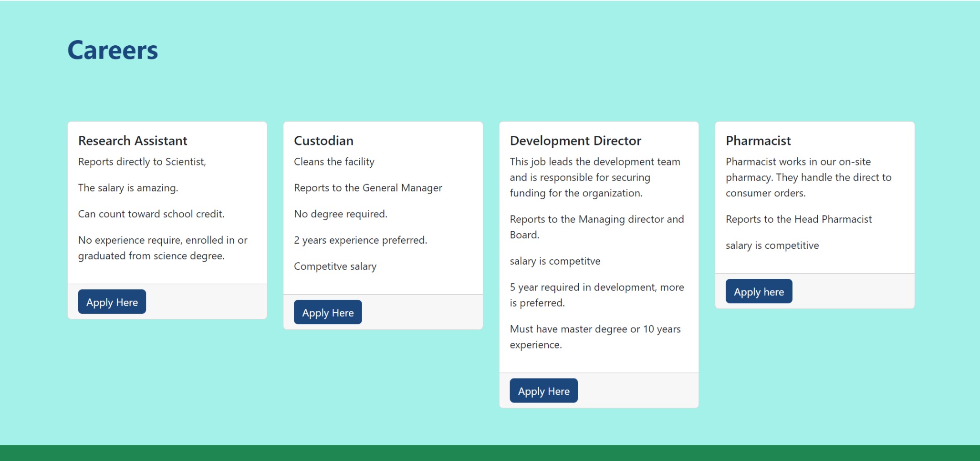Click the Custodian job title
This screenshot has width=980, height=461.
323,141
